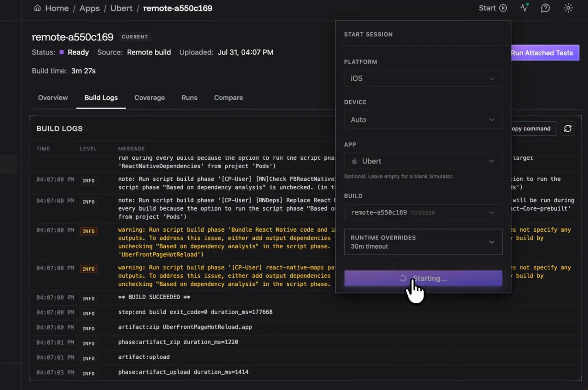The width and height of the screenshot is (588, 390).
Task: Open the Coverage tab
Action: point(150,98)
